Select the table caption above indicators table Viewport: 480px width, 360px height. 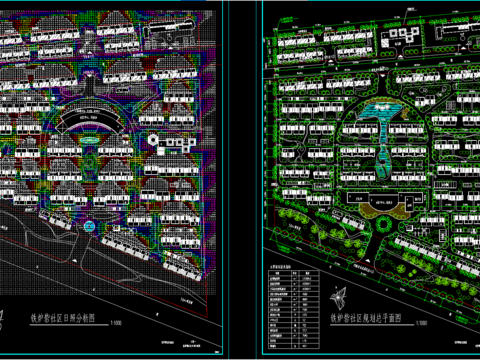[x=280, y=267]
